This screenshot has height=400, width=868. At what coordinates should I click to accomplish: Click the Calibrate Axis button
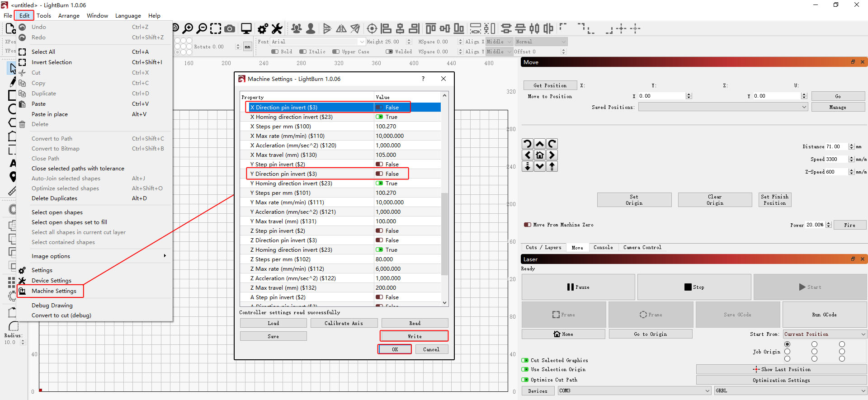tap(344, 323)
